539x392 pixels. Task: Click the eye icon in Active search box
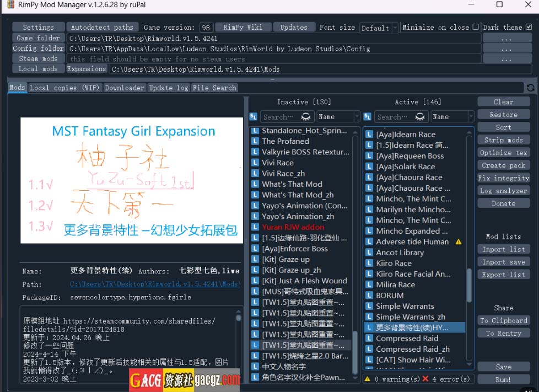[x=419, y=117]
